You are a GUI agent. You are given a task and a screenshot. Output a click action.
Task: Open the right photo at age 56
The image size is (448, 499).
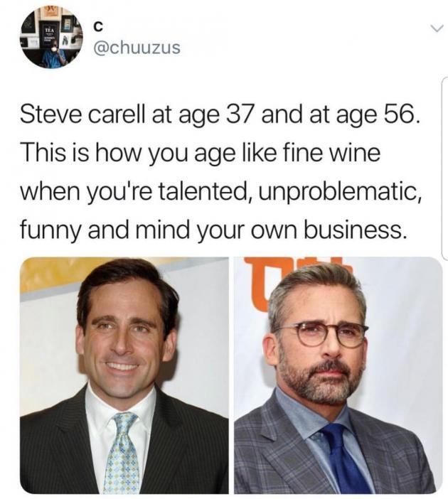click(x=338, y=375)
